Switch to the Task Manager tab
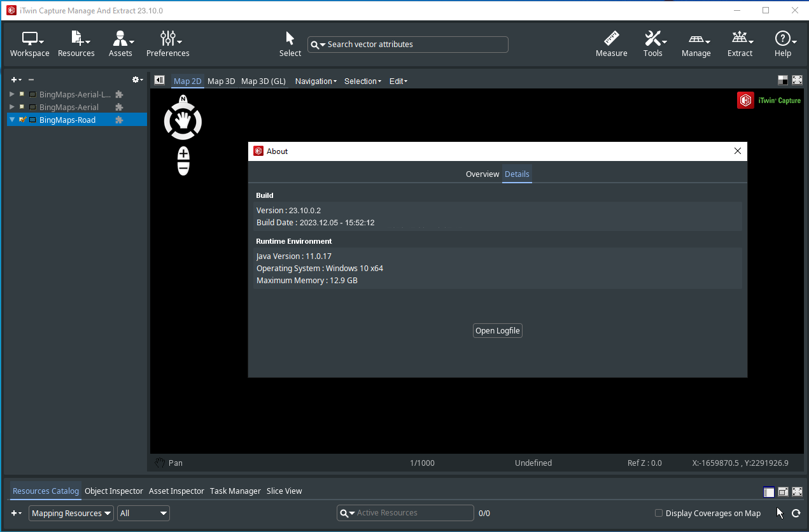 [x=236, y=491]
